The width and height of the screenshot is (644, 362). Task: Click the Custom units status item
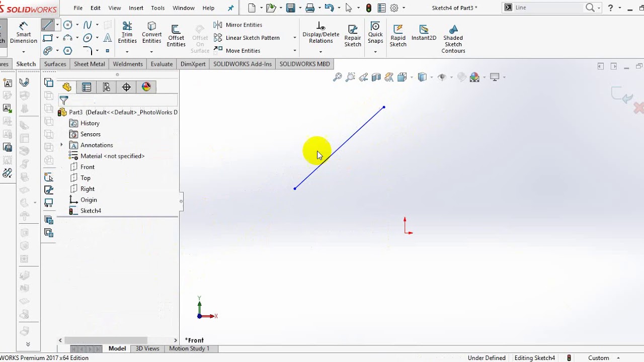coord(599,358)
